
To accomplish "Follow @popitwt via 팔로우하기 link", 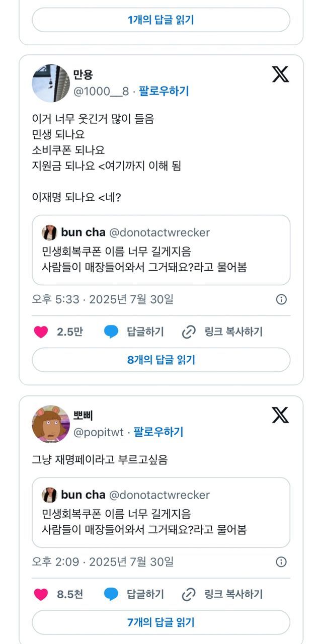I will 158,432.
